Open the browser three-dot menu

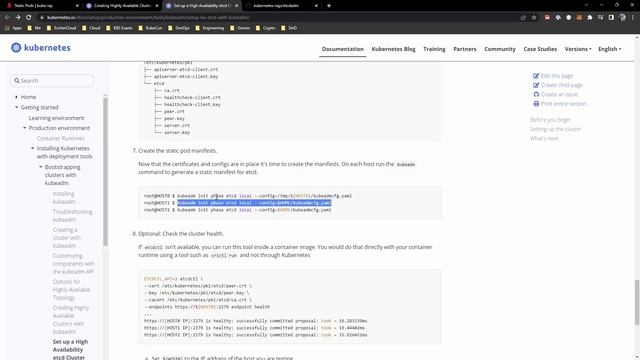[633, 18]
